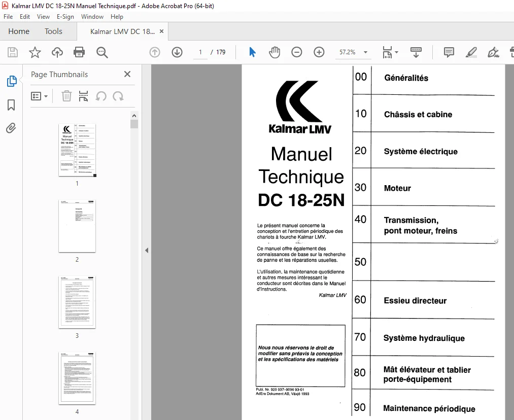Click the Save file icon
Viewport: 514px width, 420px height.
[x=13, y=52]
